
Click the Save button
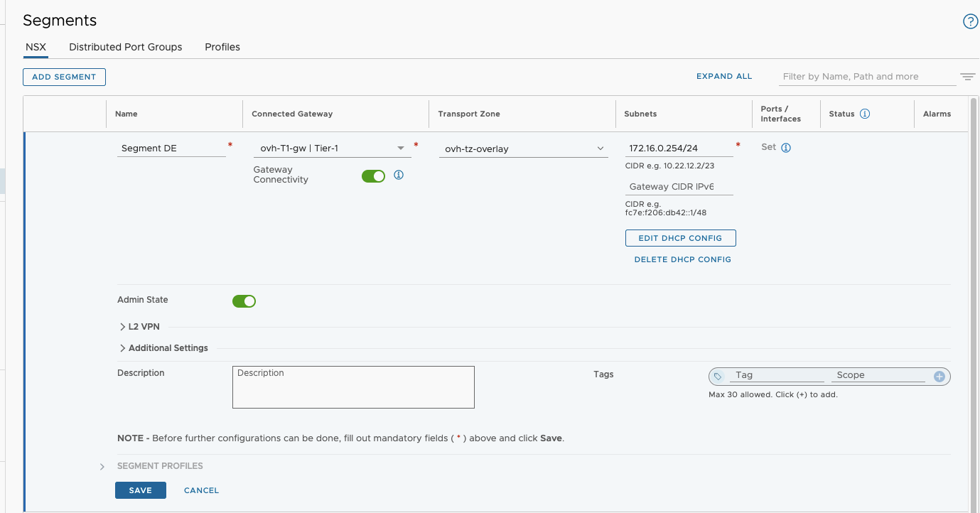[140, 490]
